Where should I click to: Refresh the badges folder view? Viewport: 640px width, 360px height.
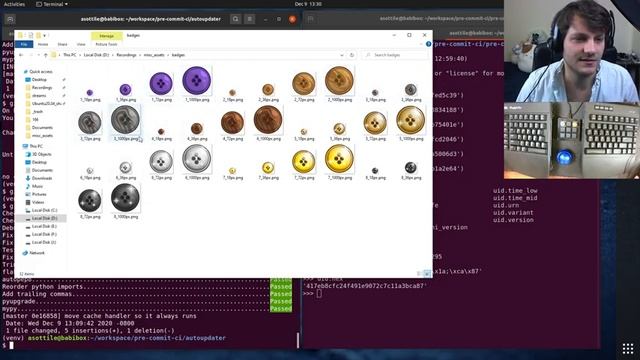352,55
